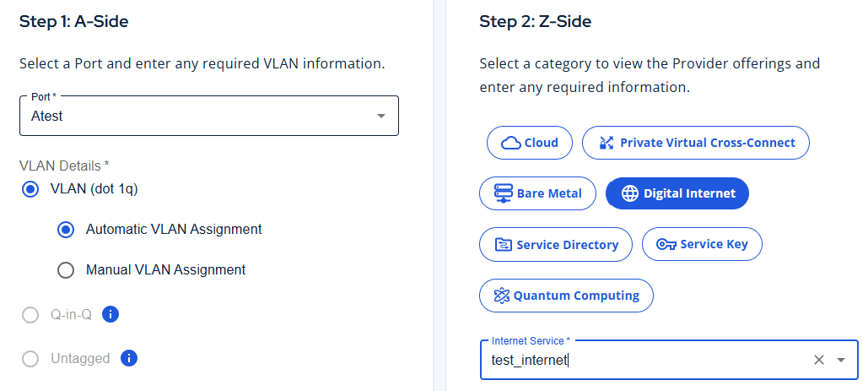Image resolution: width=868 pixels, height=391 pixels.
Task: Expand the Internet Service dropdown arrow
Action: 841,360
